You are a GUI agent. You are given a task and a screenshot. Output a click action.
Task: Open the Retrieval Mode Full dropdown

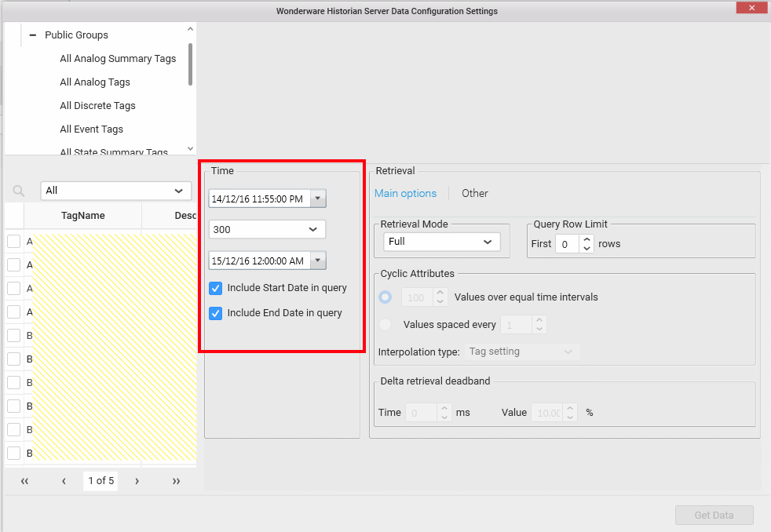click(x=441, y=242)
